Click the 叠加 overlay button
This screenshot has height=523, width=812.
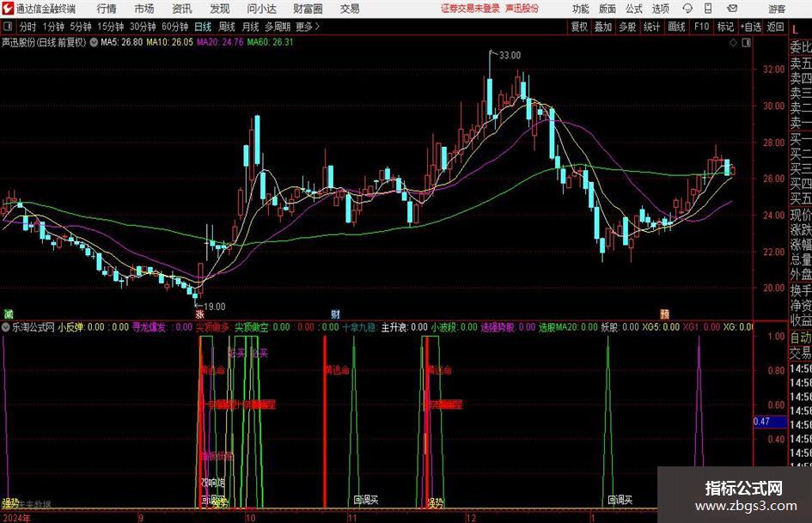tap(603, 27)
